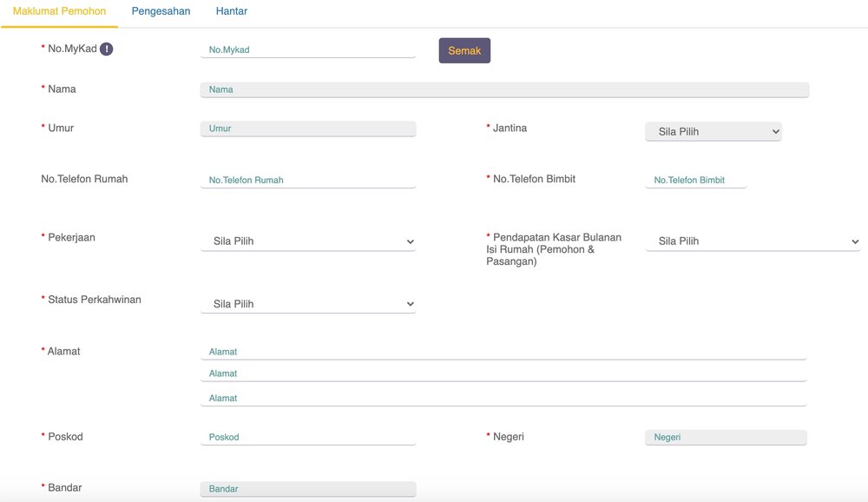Click the Negeri field
The image size is (868, 502).
[x=726, y=436]
